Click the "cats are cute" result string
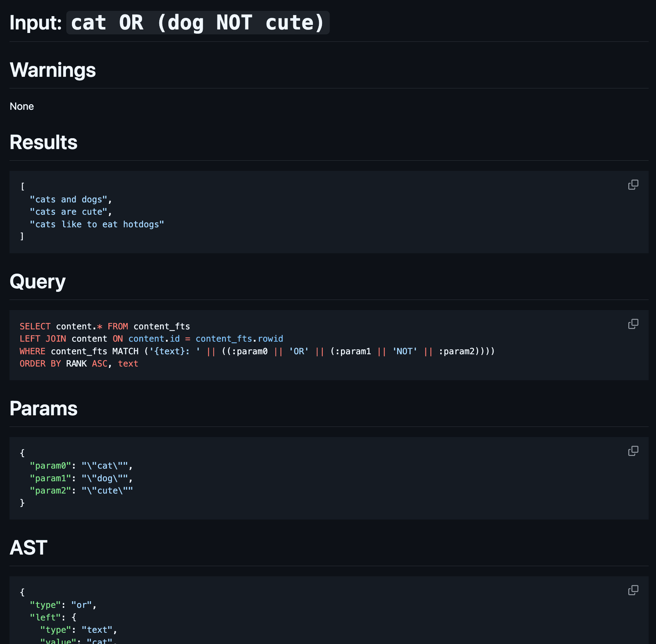Viewport: 656px width, 644px height. [x=68, y=212]
